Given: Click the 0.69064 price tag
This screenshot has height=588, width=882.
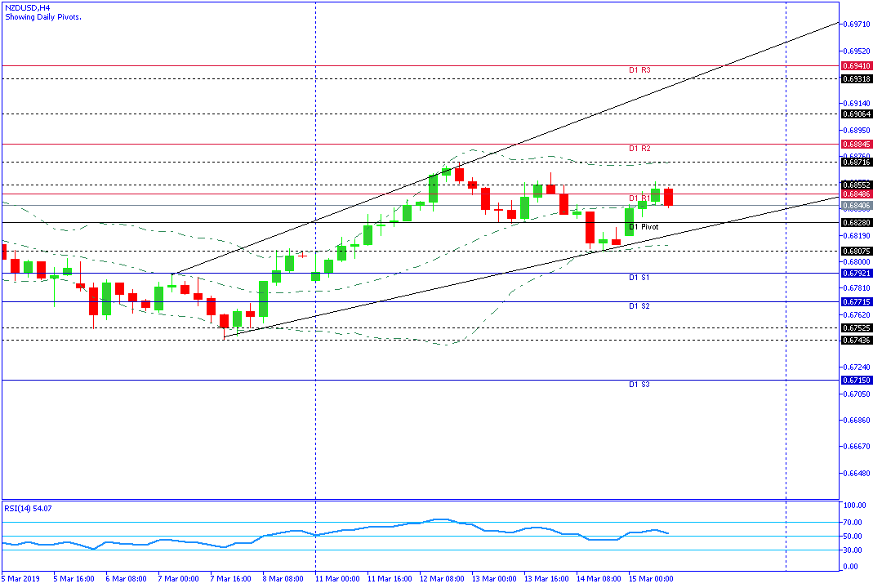Looking at the screenshot, I should tap(857, 114).
